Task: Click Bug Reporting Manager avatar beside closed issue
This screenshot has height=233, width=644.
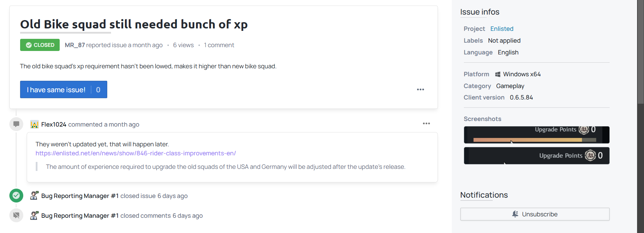Action: 34,196
